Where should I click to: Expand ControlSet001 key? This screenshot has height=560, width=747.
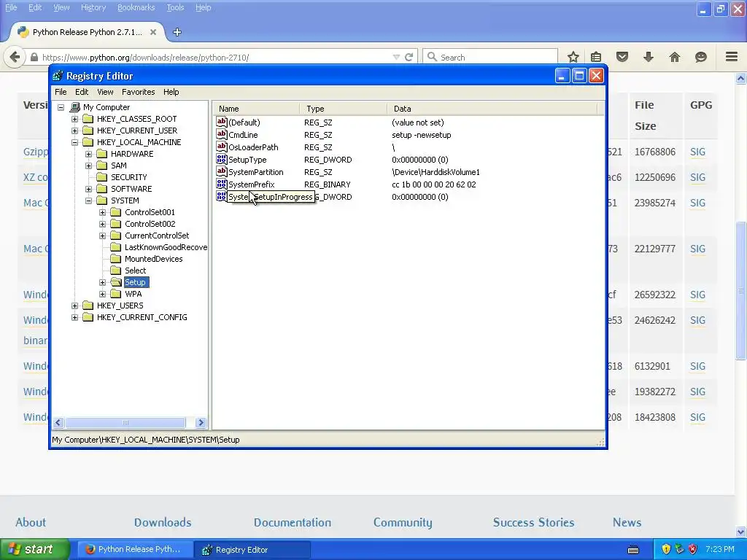tap(102, 212)
